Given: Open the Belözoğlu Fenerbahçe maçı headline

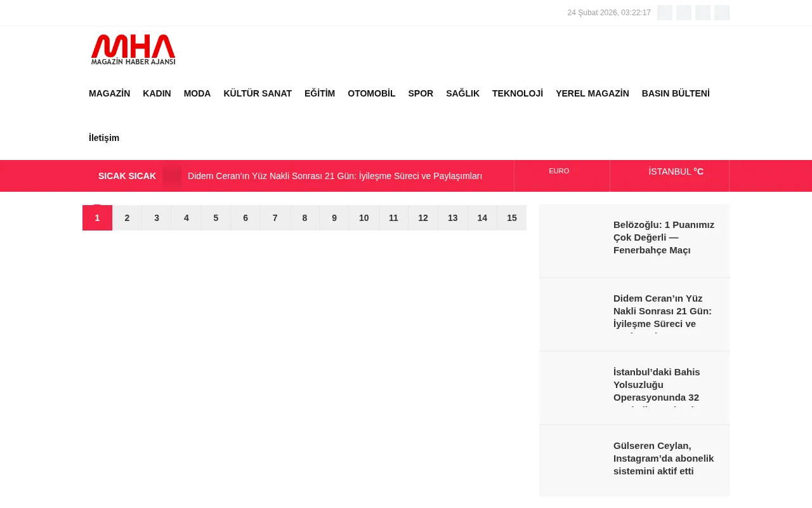Looking at the screenshot, I should click(664, 237).
